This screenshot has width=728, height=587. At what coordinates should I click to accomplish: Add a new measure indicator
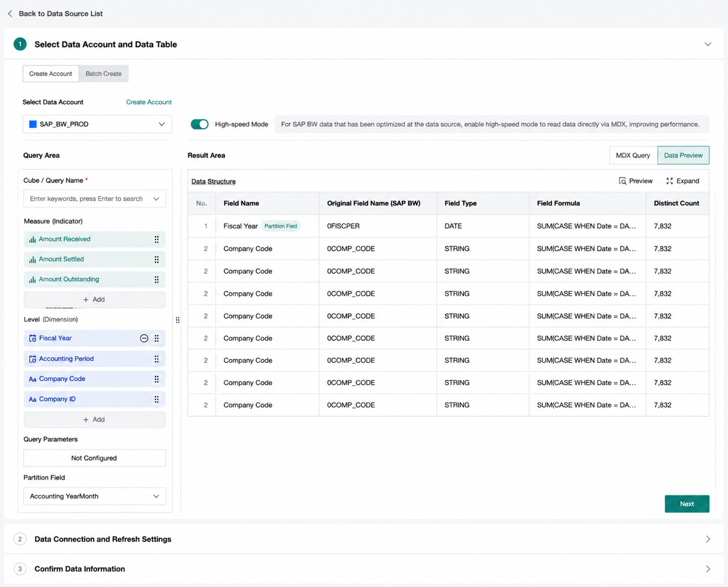pyautogui.click(x=94, y=300)
